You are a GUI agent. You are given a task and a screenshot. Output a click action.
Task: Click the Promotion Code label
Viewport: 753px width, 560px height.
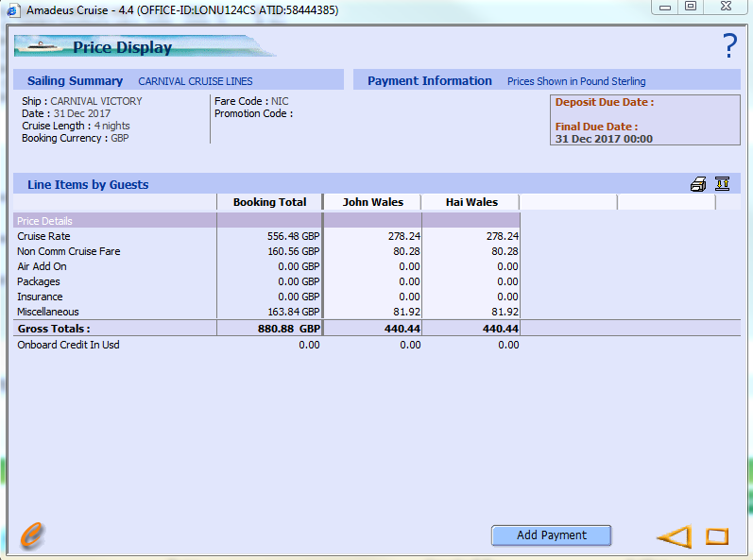(253, 113)
